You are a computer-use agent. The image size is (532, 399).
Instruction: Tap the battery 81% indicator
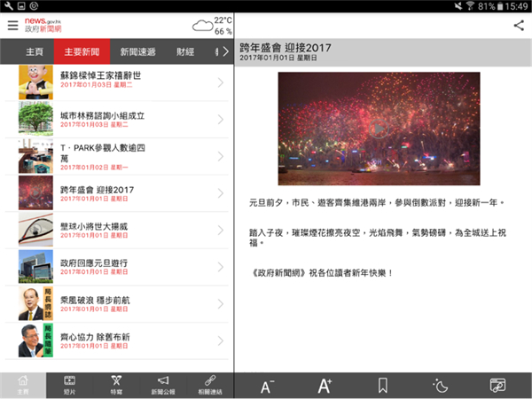pos(490,6)
